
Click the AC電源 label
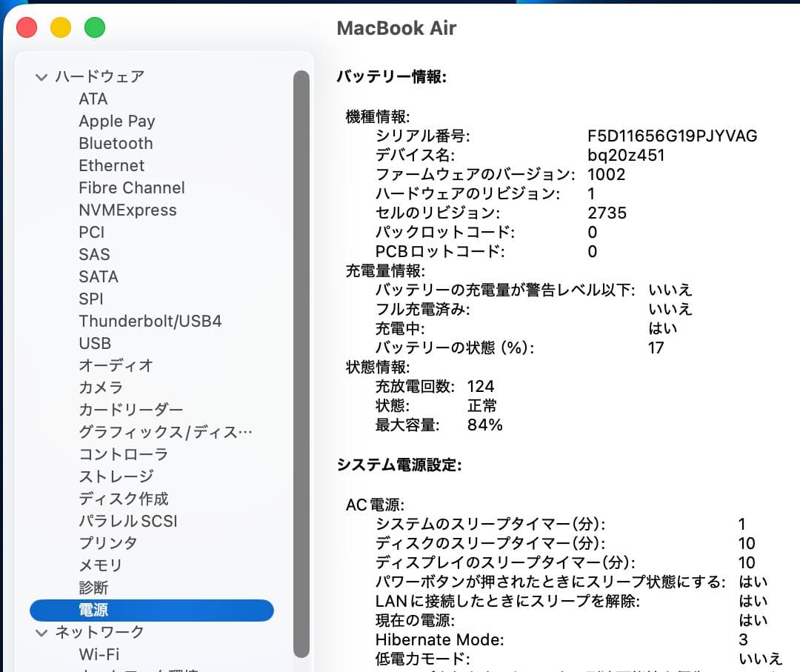[x=375, y=505]
